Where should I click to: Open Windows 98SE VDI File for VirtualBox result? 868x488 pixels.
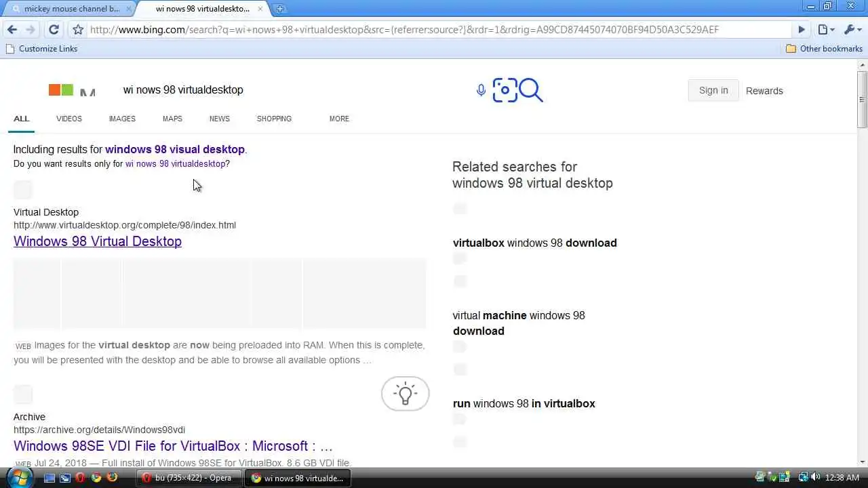(173, 446)
